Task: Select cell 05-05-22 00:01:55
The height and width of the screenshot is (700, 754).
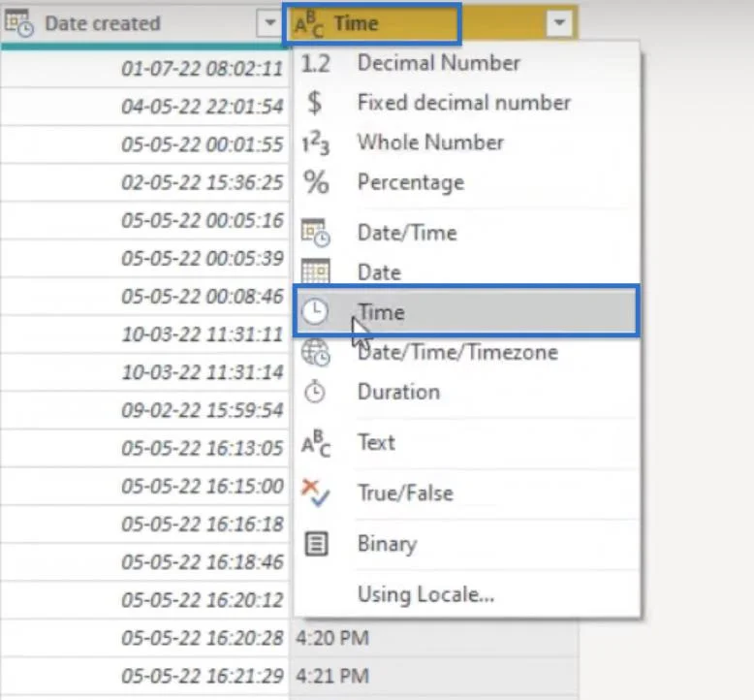Action: [144, 144]
